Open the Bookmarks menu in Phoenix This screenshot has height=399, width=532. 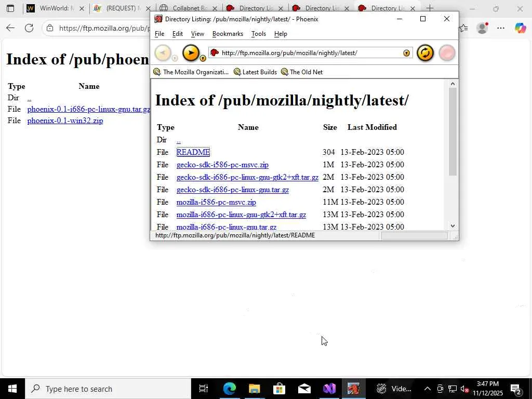click(x=228, y=34)
